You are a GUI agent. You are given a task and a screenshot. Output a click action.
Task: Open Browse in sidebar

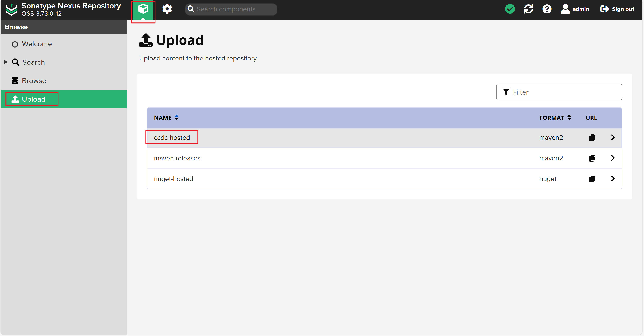coord(63,81)
